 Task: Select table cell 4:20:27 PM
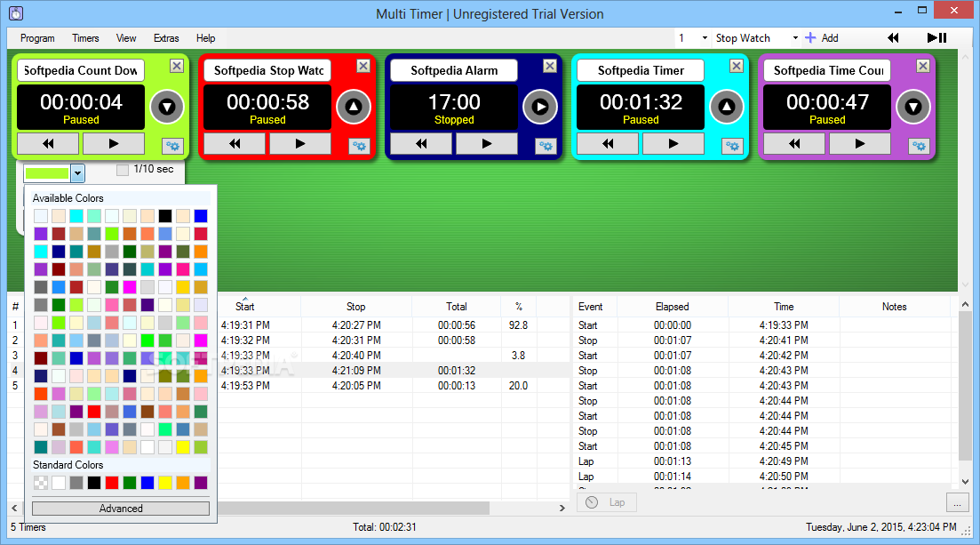[x=356, y=325]
